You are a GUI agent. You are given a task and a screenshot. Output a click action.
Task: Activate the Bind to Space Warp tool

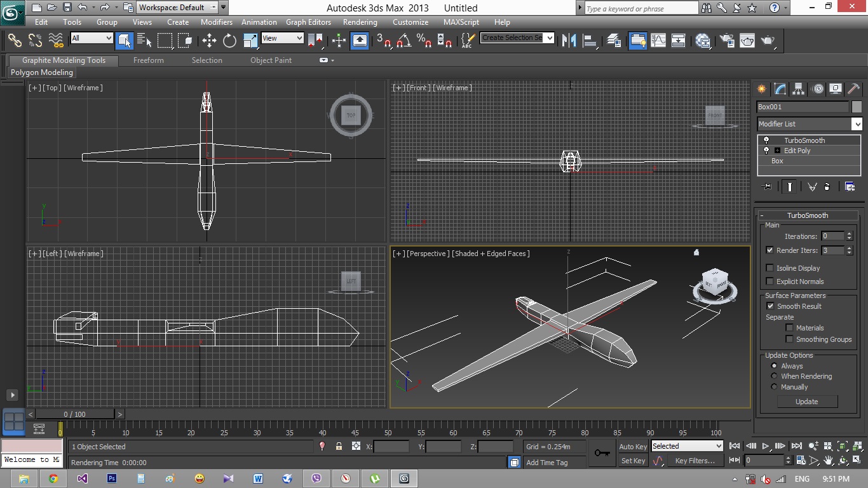(x=57, y=40)
